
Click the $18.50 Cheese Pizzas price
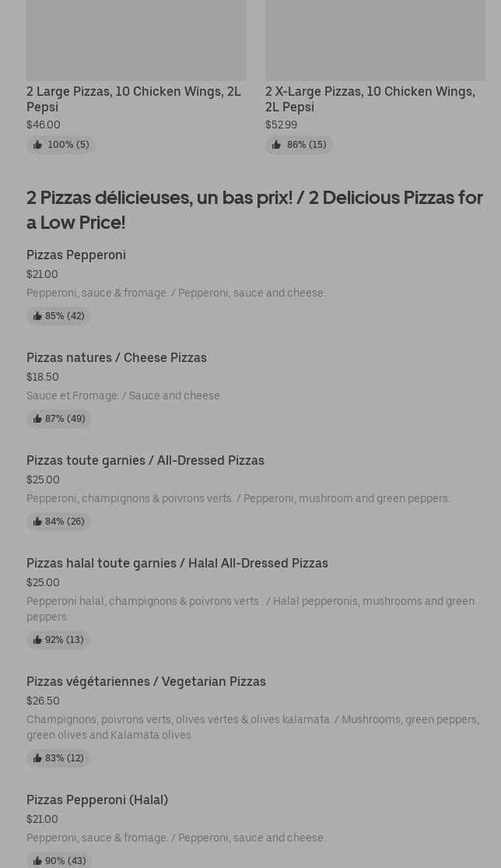(x=43, y=377)
